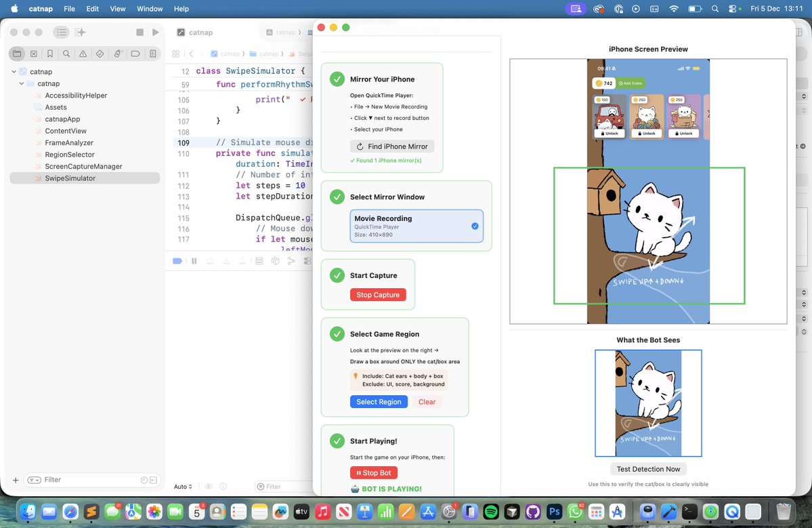Open the Test navigator diamond icon
Viewport: 812px width, 528px height.
pyautogui.click(x=100, y=54)
